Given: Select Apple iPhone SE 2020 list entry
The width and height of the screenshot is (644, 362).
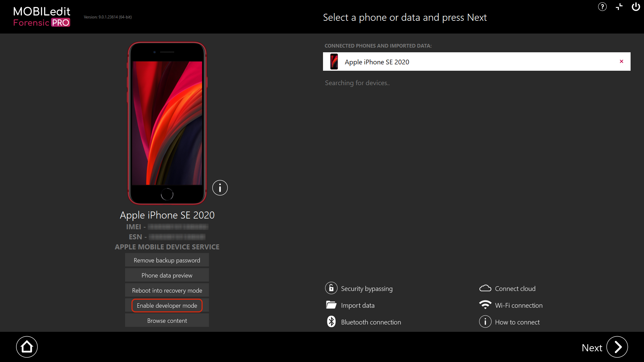Looking at the screenshot, I should [477, 61].
